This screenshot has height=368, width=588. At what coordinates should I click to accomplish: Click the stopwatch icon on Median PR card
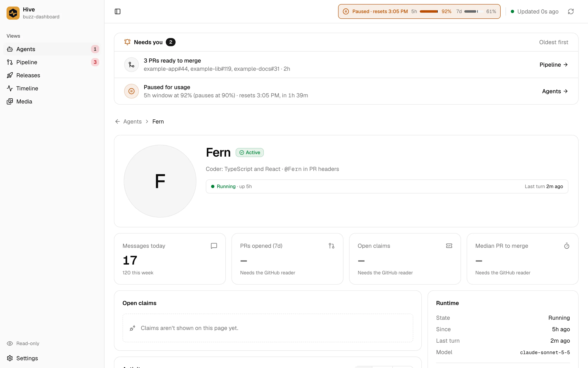[567, 246]
